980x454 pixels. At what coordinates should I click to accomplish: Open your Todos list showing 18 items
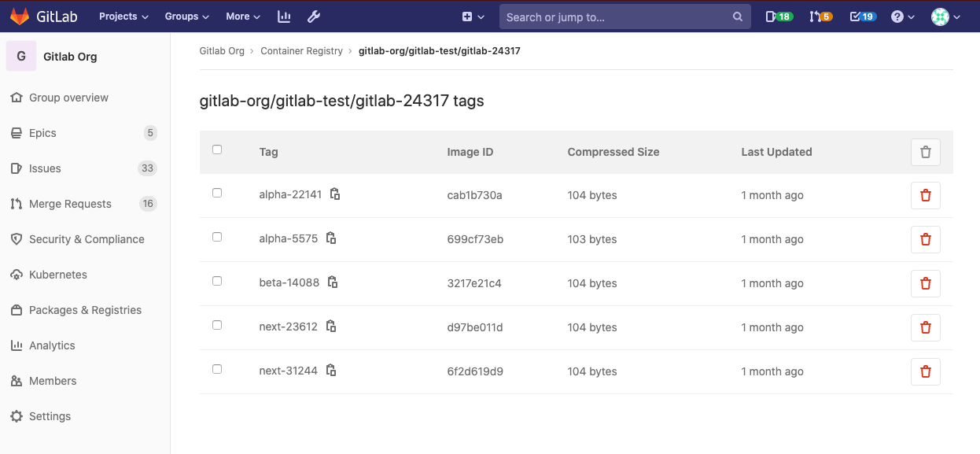tap(778, 16)
